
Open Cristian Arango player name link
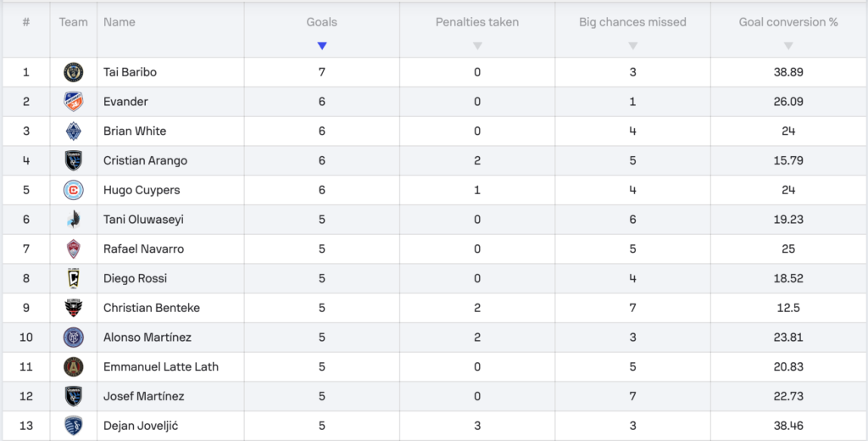point(145,160)
